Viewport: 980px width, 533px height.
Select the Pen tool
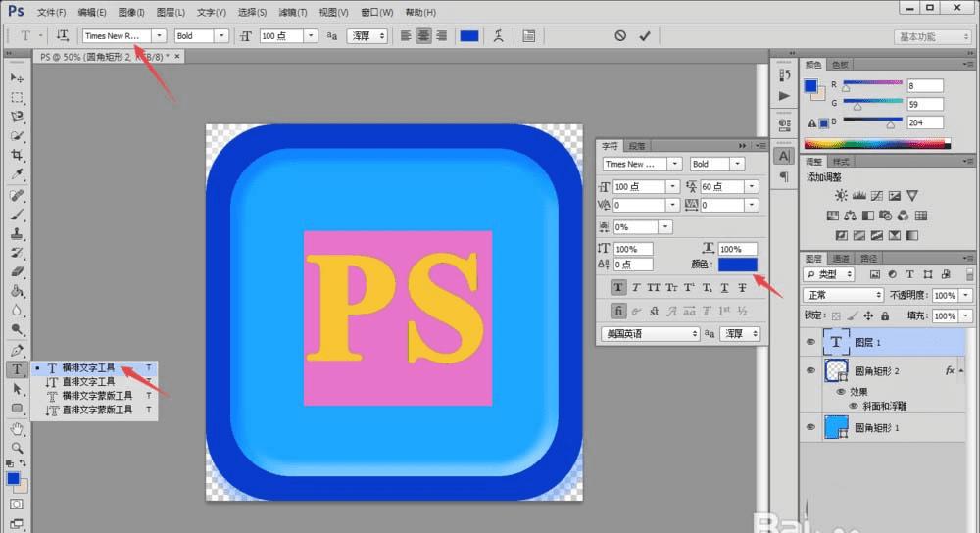click(17, 350)
